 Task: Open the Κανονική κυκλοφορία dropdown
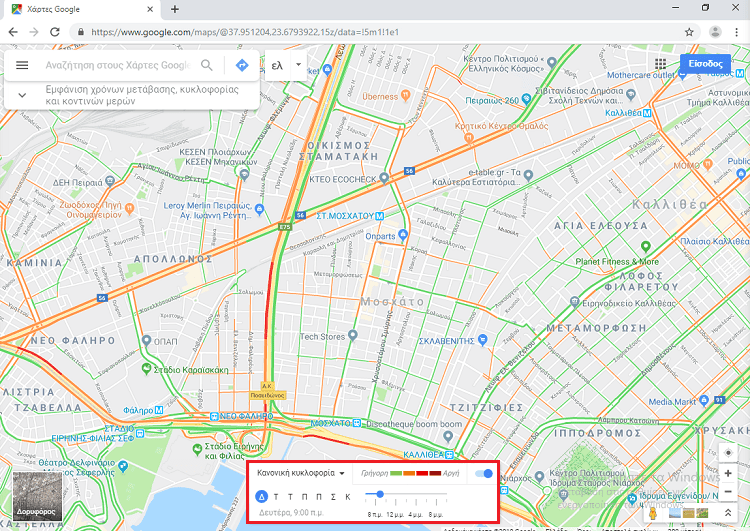(x=301, y=473)
